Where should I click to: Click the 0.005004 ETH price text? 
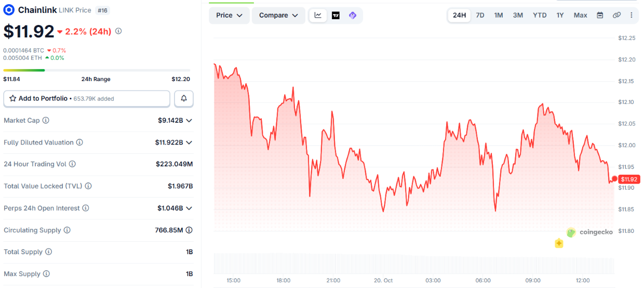(x=23, y=58)
